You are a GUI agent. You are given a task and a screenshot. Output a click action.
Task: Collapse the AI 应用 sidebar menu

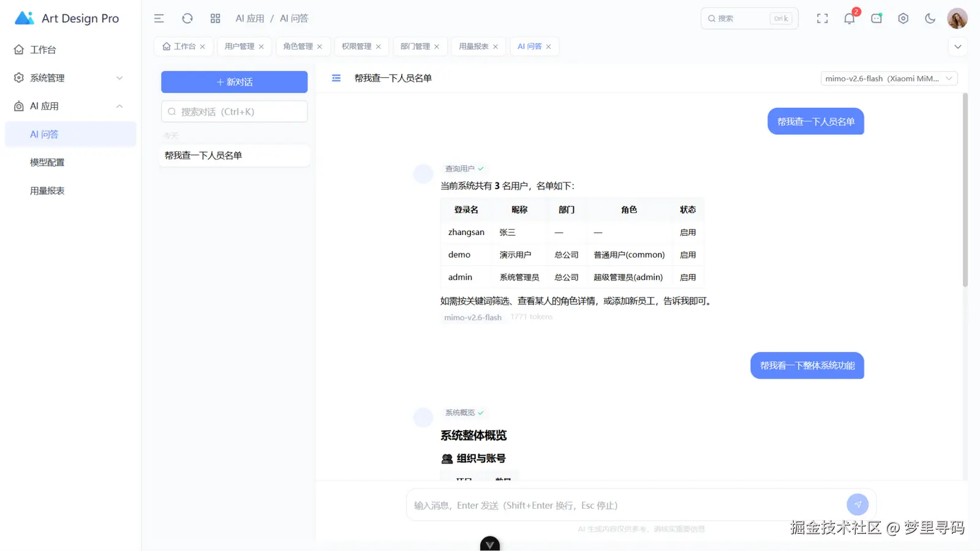(70, 106)
